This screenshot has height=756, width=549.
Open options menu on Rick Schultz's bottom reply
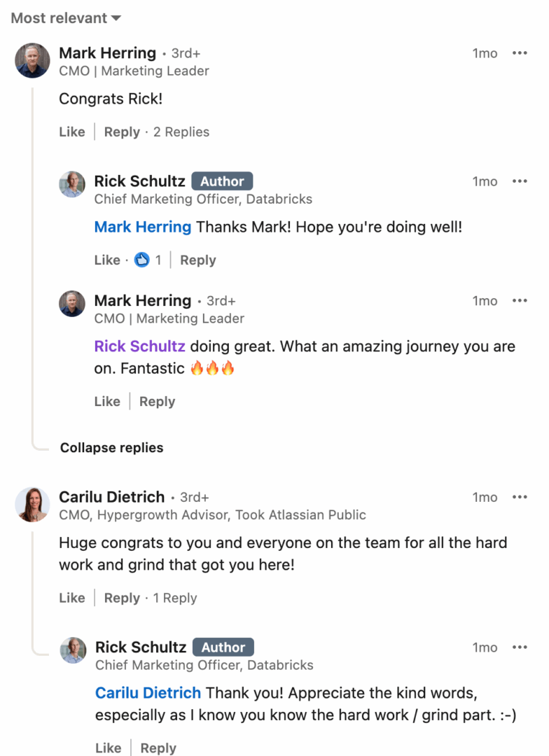click(520, 647)
